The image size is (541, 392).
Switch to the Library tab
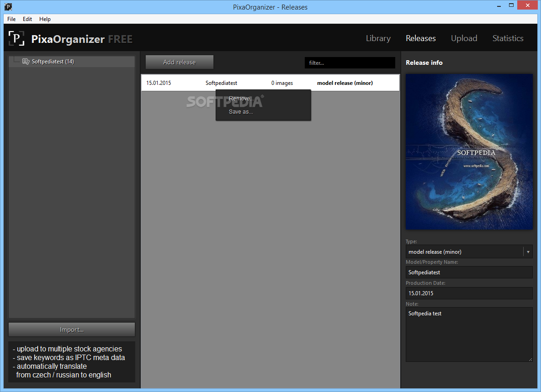tap(378, 38)
